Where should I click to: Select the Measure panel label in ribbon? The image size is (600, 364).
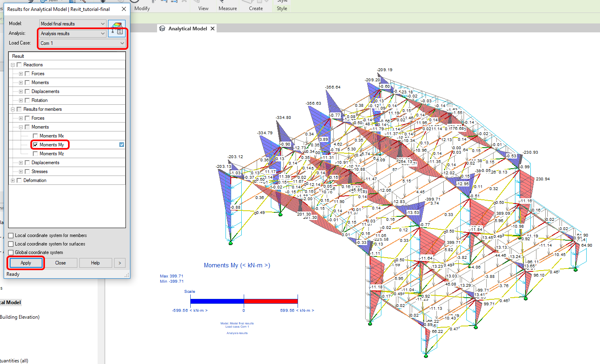pos(228,8)
